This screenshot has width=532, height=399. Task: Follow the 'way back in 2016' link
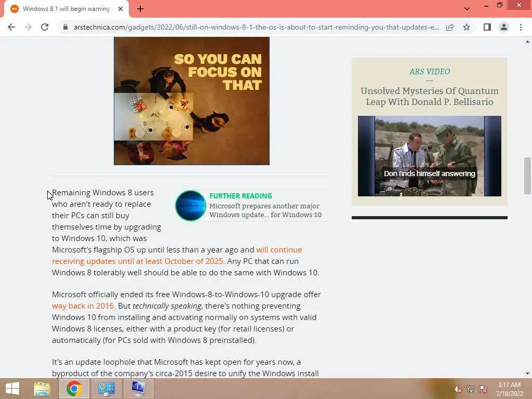[83, 305]
